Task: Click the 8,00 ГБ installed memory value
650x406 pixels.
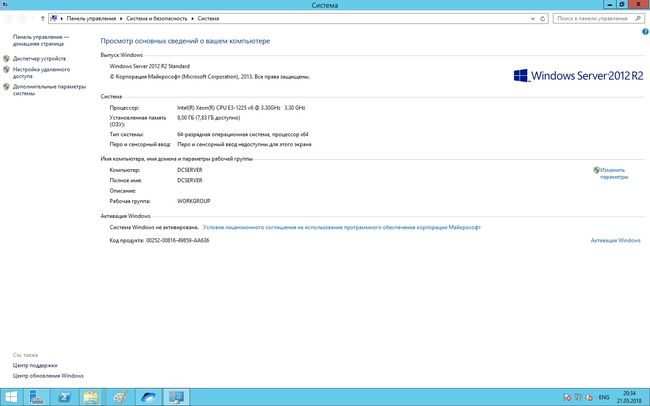Action: coord(209,118)
